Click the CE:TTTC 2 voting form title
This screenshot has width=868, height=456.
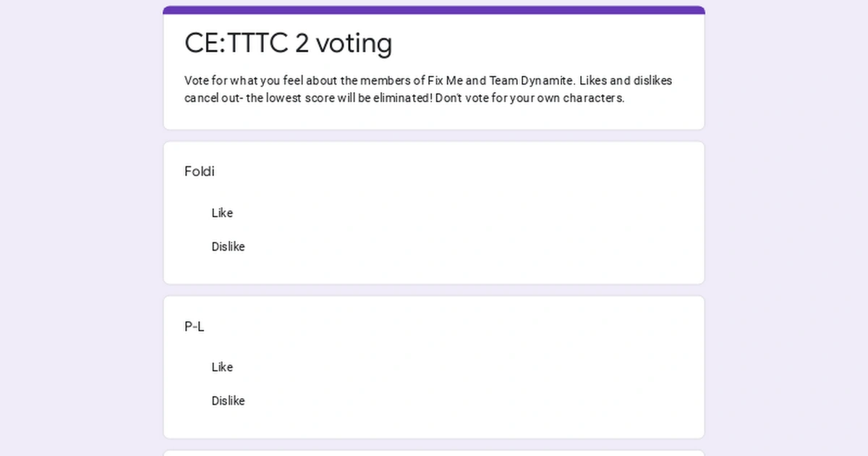click(x=288, y=43)
